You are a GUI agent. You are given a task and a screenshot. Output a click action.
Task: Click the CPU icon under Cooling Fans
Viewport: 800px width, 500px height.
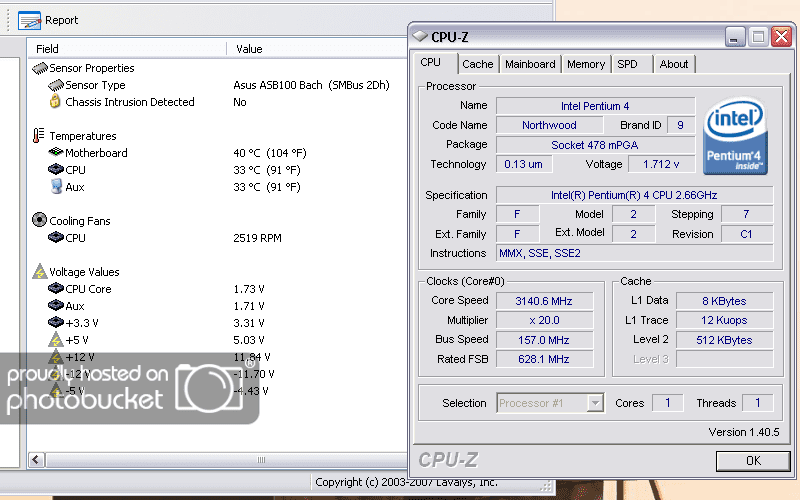point(56,237)
